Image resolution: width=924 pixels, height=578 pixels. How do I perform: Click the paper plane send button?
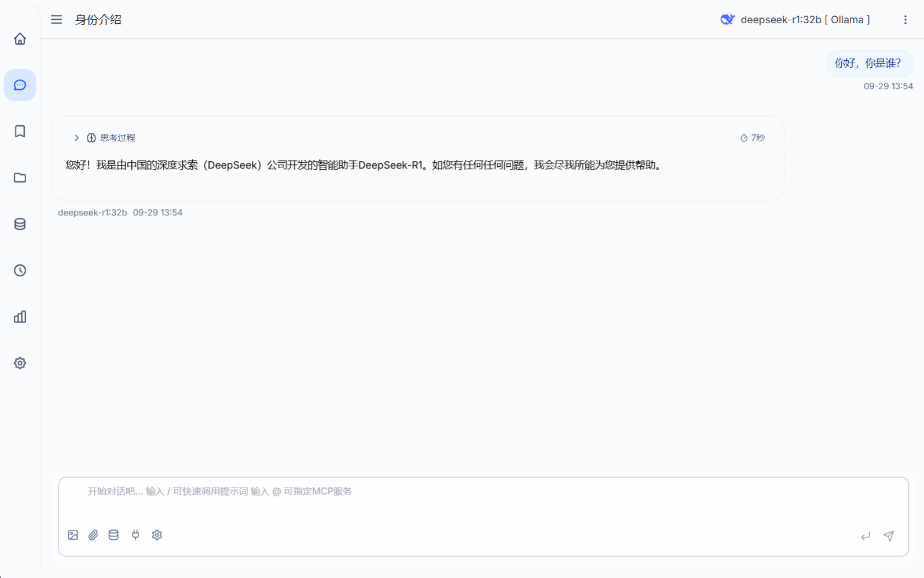pos(889,536)
